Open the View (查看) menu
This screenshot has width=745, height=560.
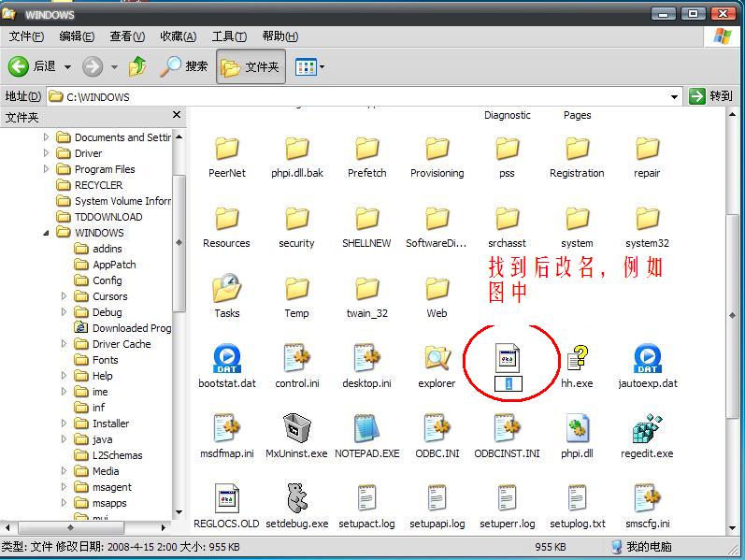point(127,36)
